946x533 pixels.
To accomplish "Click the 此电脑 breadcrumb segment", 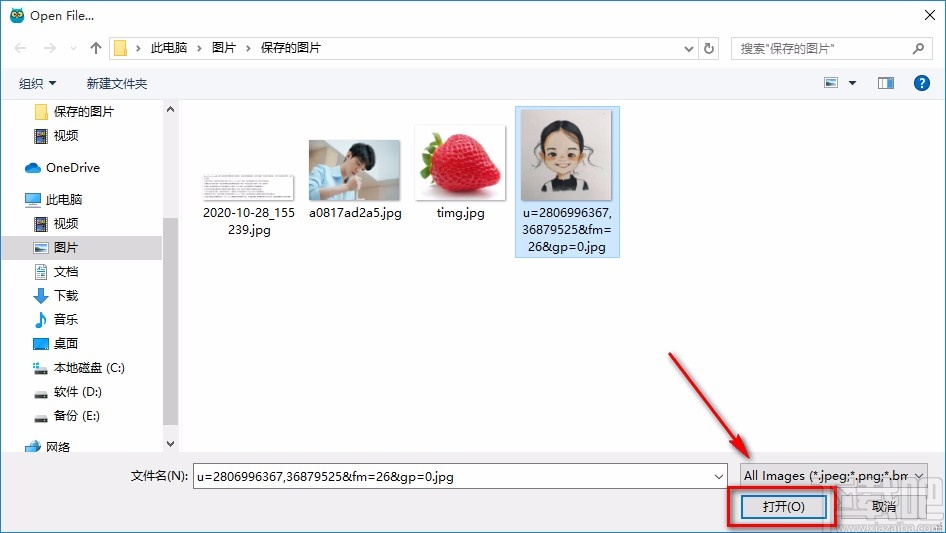I will (x=168, y=48).
